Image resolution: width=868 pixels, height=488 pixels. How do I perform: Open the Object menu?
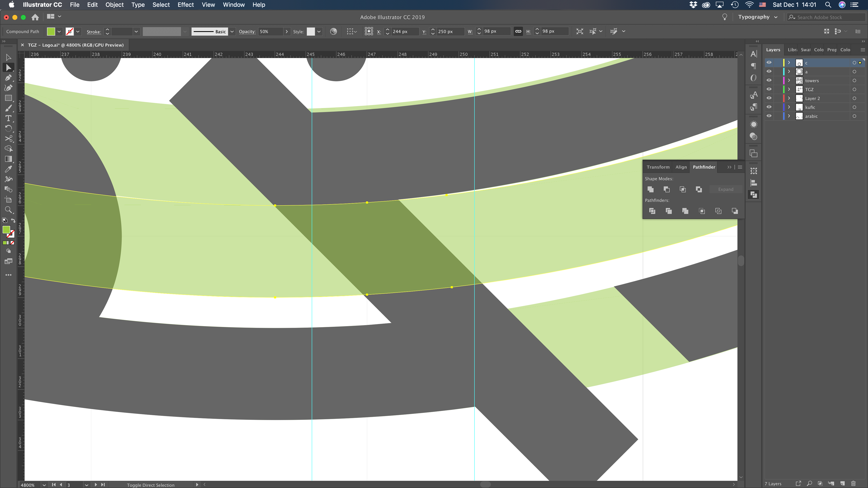[x=114, y=5]
